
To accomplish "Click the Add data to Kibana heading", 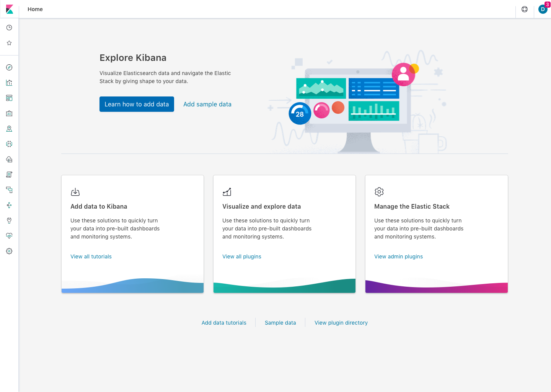I will 99,206.
